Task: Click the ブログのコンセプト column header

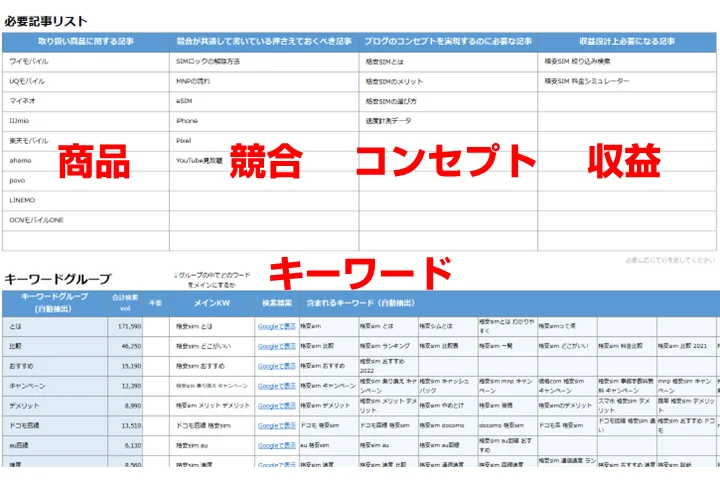Action: [448, 42]
